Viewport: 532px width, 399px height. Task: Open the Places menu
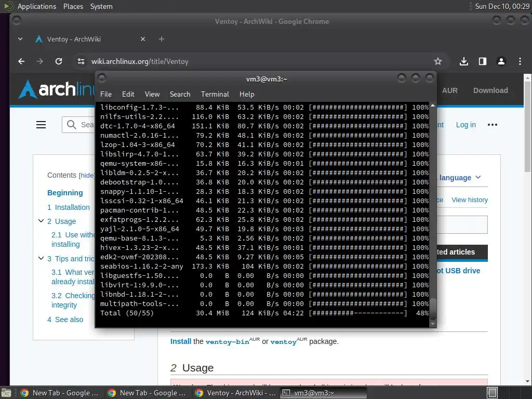click(73, 6)
